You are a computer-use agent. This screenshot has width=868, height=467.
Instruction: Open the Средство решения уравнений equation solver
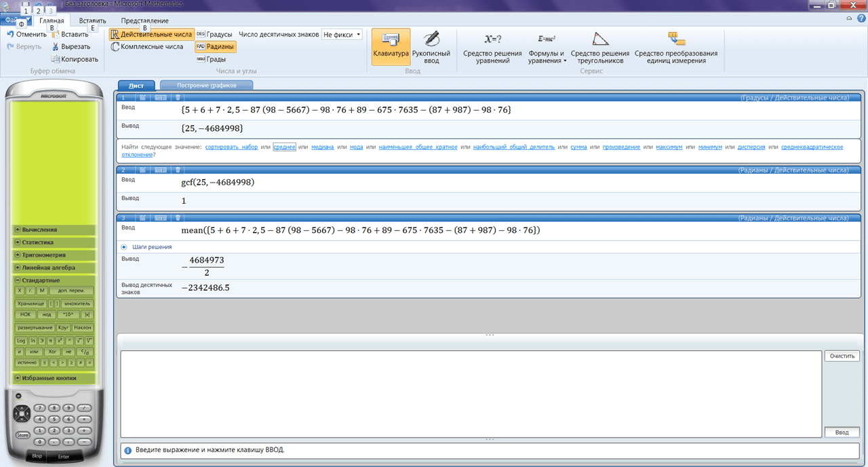click(492, 47)
